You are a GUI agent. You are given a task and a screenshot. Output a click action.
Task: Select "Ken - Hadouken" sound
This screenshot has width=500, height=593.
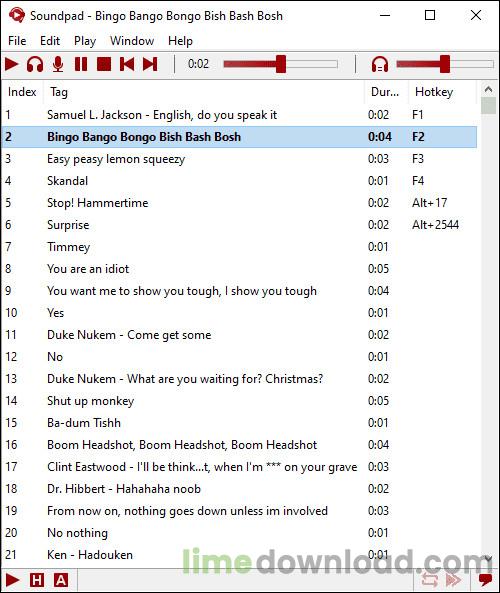(239, 554)
